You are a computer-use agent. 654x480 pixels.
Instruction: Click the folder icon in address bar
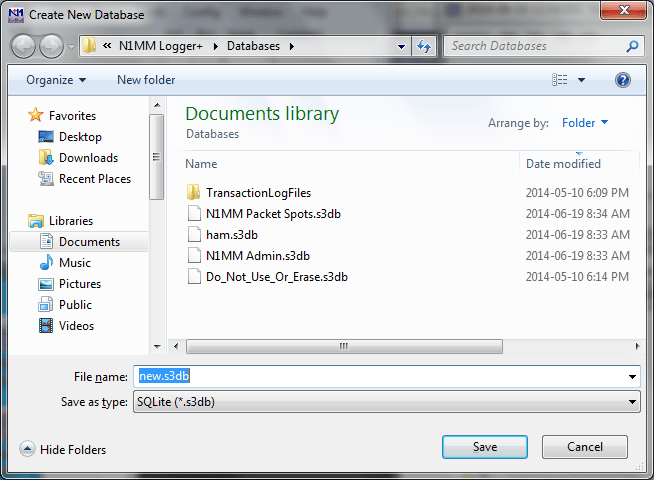[x=89, y=46]
